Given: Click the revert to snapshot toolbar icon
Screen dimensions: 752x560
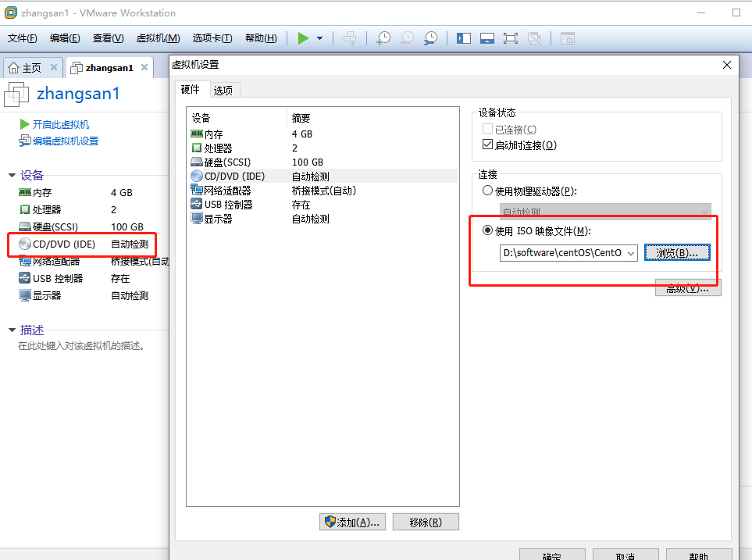Looking at the screenshot, I should pyautogui.click(x=407, y=38).
